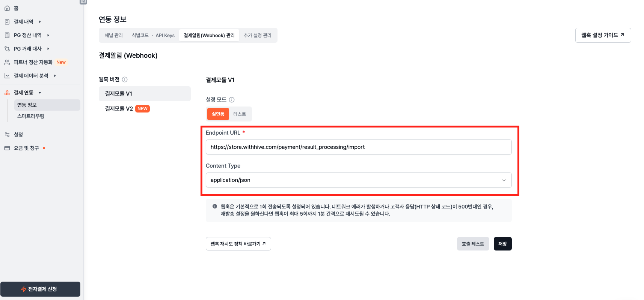Click info icon next to 웹훅 버전
Image resolution: width=644 pixels, height=300 pixels.
[125, 79]
